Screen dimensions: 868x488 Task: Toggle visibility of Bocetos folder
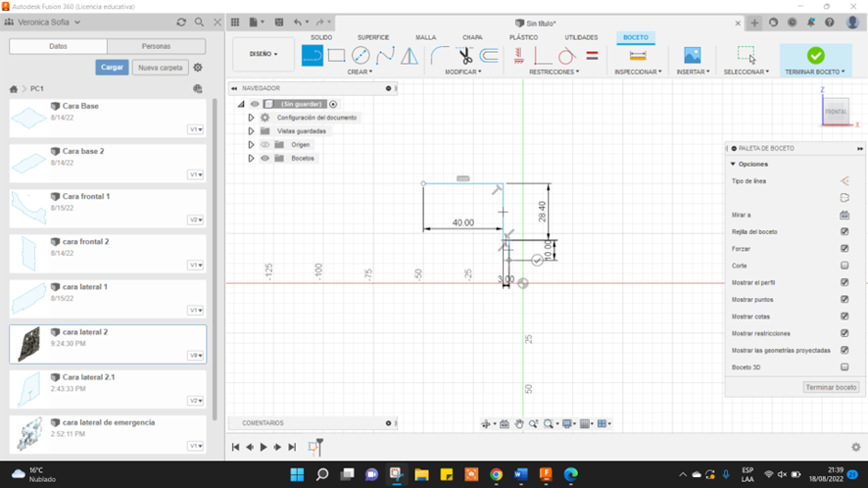pos(265,159)
